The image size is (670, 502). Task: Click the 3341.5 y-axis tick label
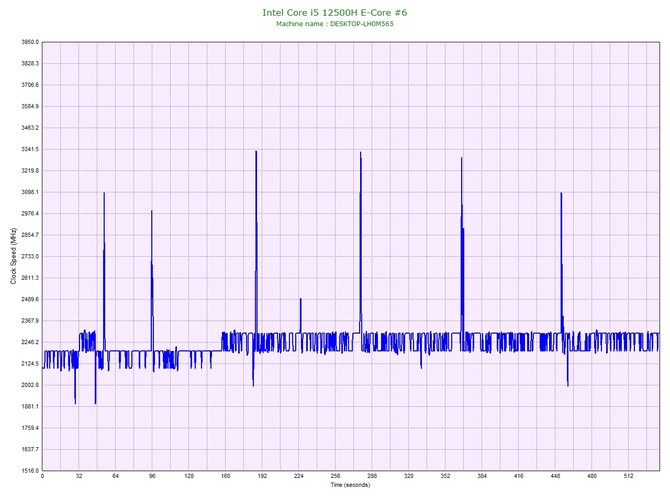tap(25, 150)
